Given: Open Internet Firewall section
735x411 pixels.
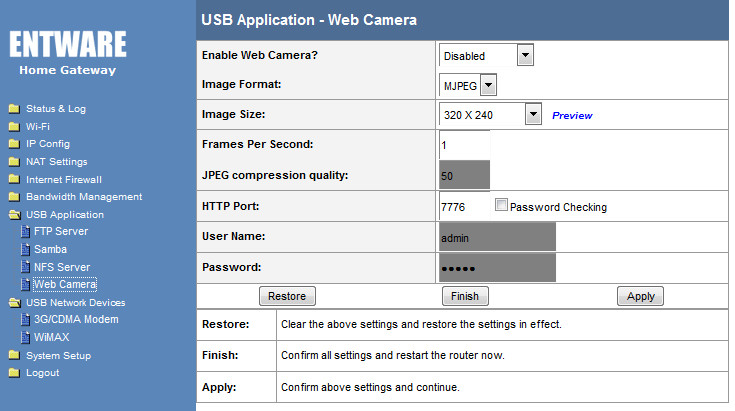Looking at the screenshot, I should [64, 179].
